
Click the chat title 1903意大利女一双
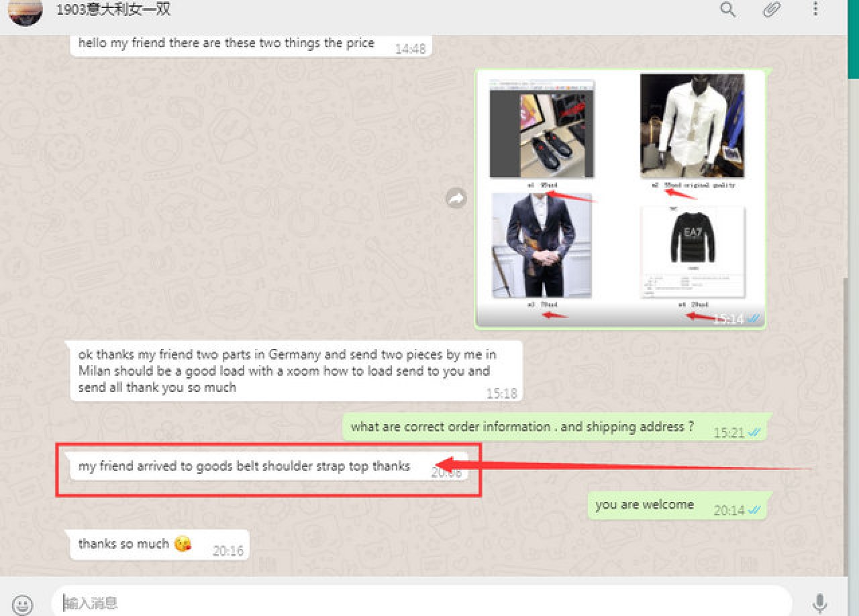point(113,9)
